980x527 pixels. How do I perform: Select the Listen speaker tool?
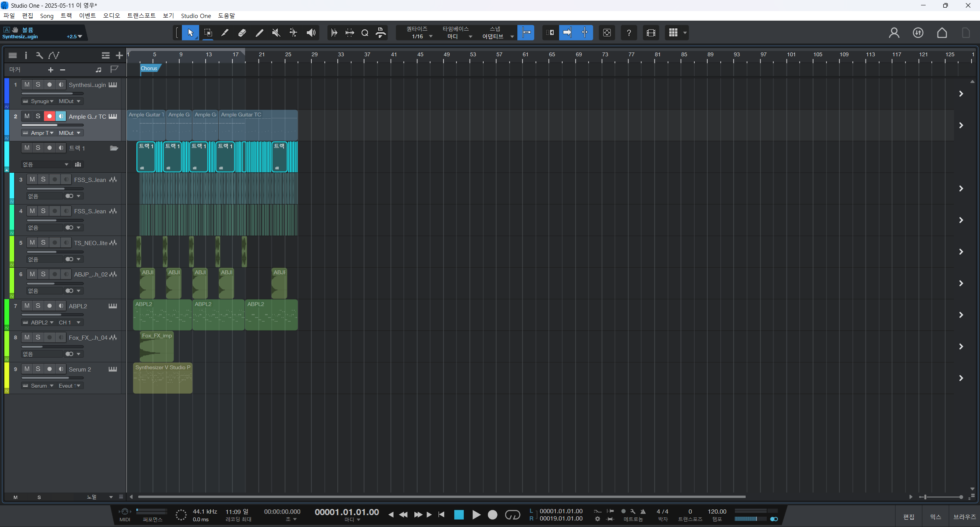tap(311, 33)
